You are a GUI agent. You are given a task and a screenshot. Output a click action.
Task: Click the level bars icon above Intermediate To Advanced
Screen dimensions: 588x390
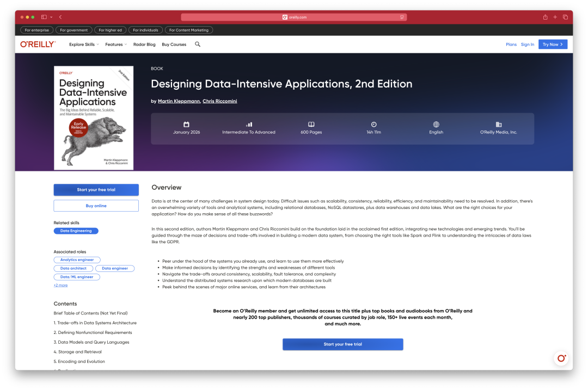click(249, 125)
